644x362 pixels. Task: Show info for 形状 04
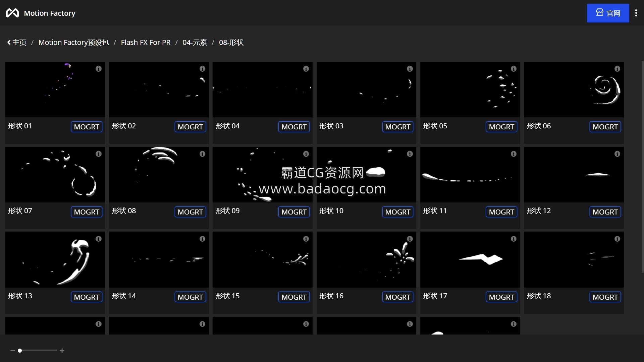pyautogui.click(x=306, y=69)
